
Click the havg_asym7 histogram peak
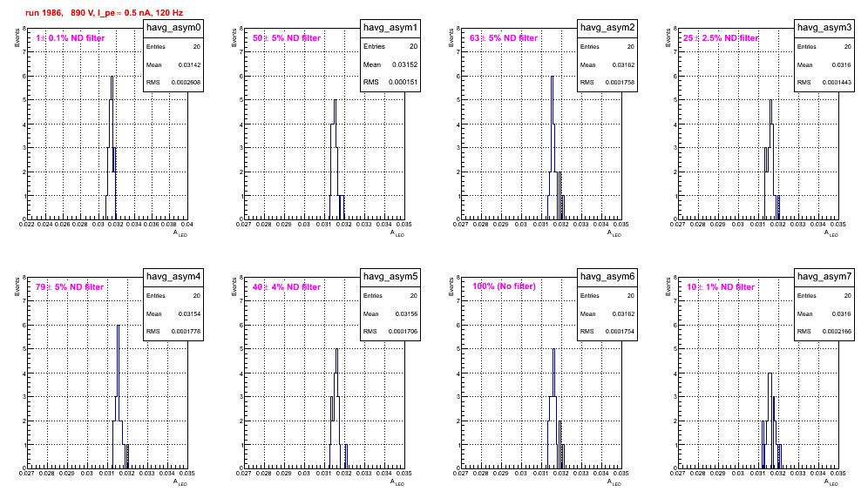pos(770,373)
